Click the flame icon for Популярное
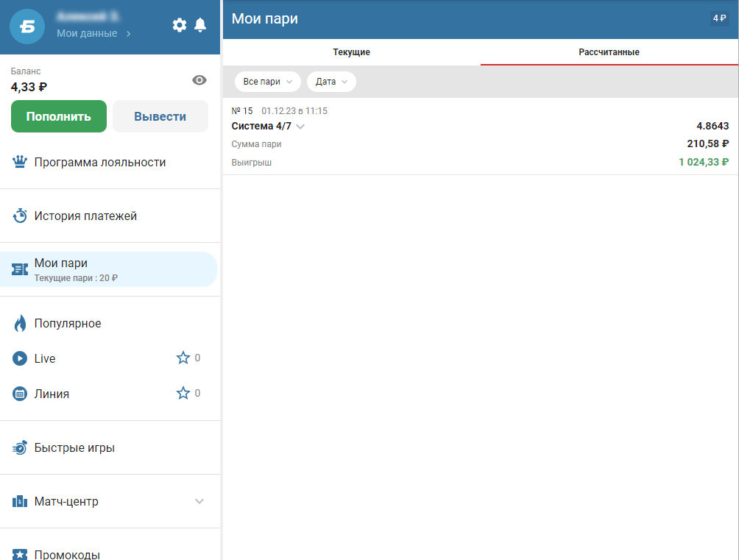739x560 pixels. [20, 323]
